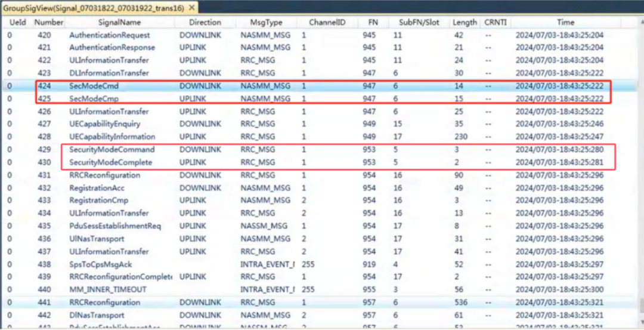This screenshot has height=330, width=644.
Task: Click number 429 cell
Action: [x=44, y=149]
